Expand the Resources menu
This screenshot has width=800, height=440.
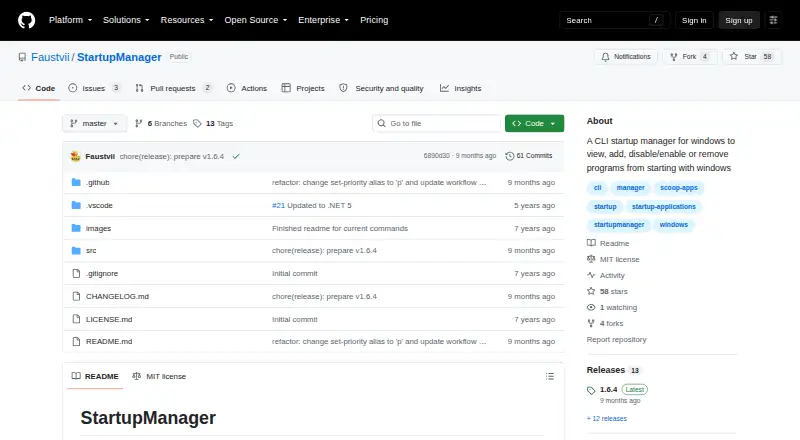tap(187, 20)
